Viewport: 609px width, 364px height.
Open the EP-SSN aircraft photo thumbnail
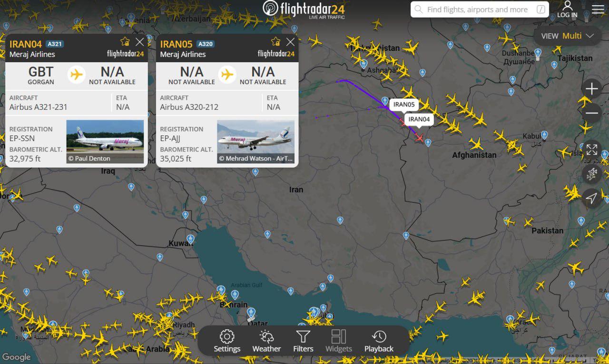[105, 142]
